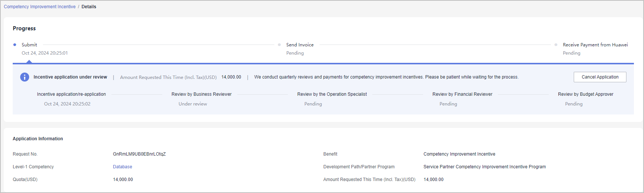Click the Incentive application under review status
Screen dimensions: 644x193
pos(70,77)
